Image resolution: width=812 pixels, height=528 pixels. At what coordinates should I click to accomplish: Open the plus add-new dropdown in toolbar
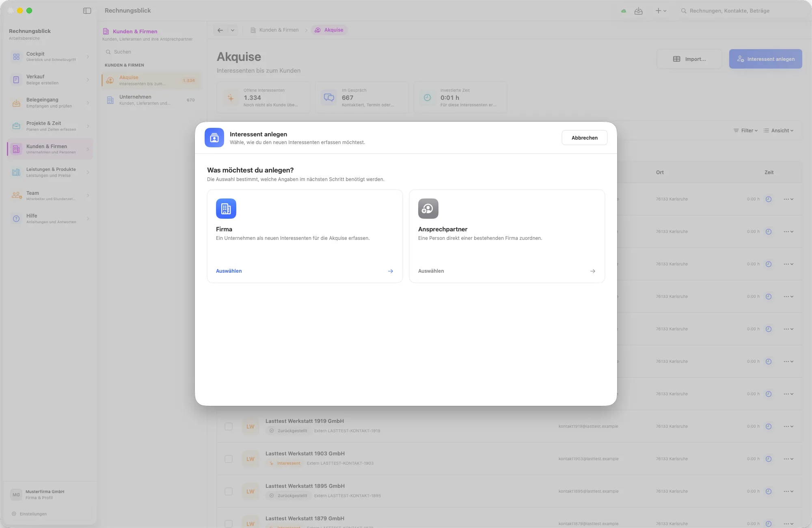[x=661, y=11]
